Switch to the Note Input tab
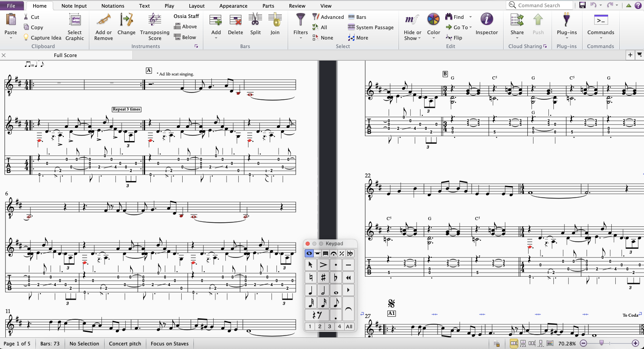 pyautogui.click(x=74, y=6)
